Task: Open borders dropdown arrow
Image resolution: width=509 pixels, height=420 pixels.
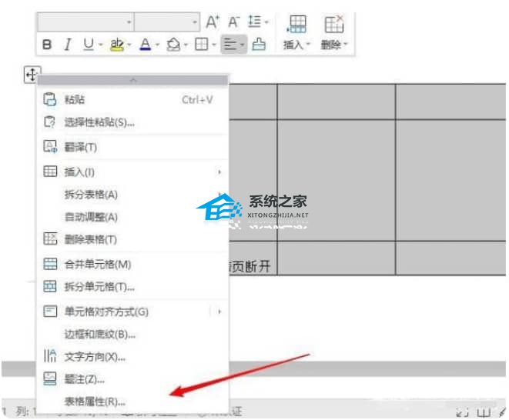Action: tap(214, 45)
